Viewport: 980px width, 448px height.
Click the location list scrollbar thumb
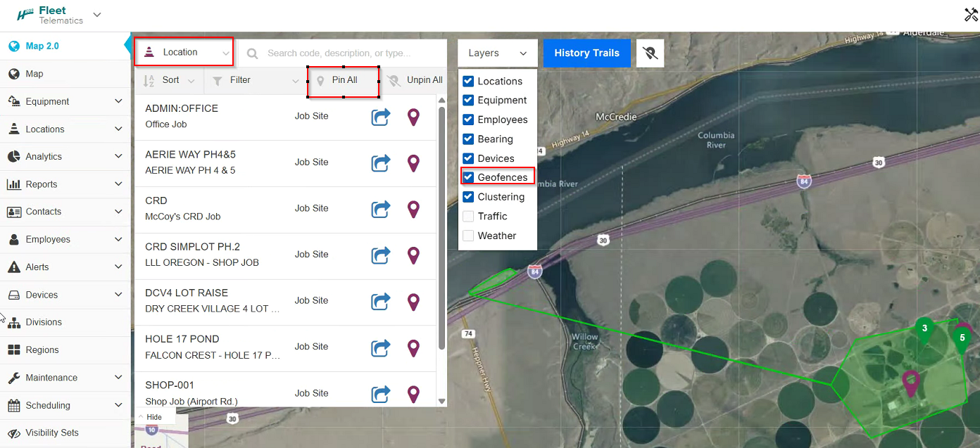coord(441,229)
